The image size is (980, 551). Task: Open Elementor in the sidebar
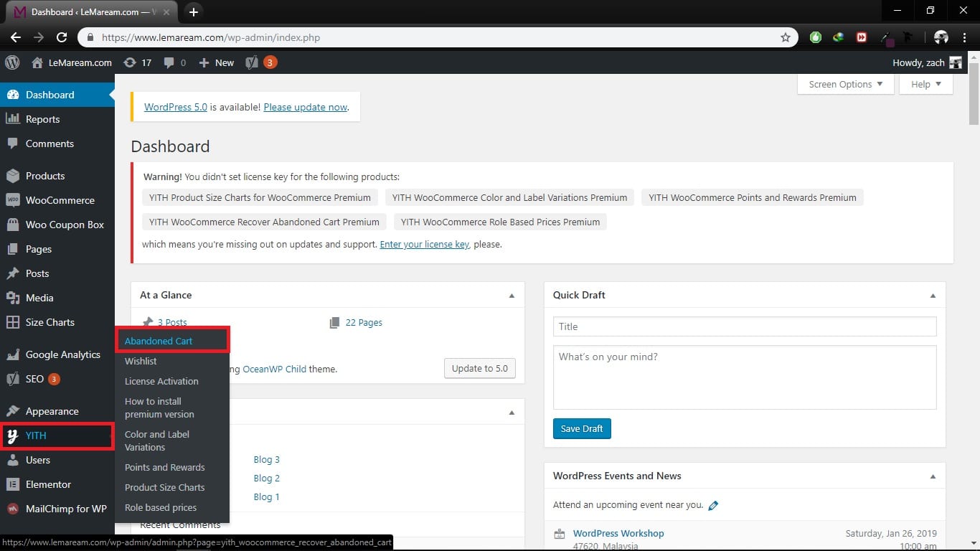click(57, 484)
